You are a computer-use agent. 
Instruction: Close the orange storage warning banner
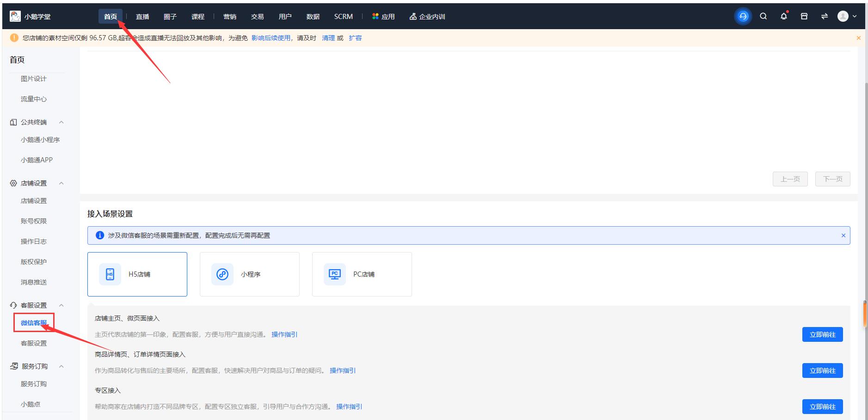click(x=858, y=38)
